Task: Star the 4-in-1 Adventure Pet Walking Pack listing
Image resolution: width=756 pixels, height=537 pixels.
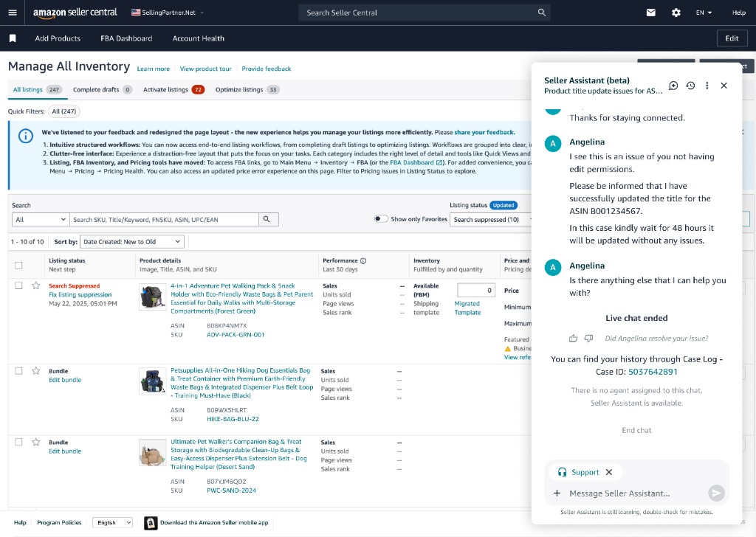Action: 35,286
